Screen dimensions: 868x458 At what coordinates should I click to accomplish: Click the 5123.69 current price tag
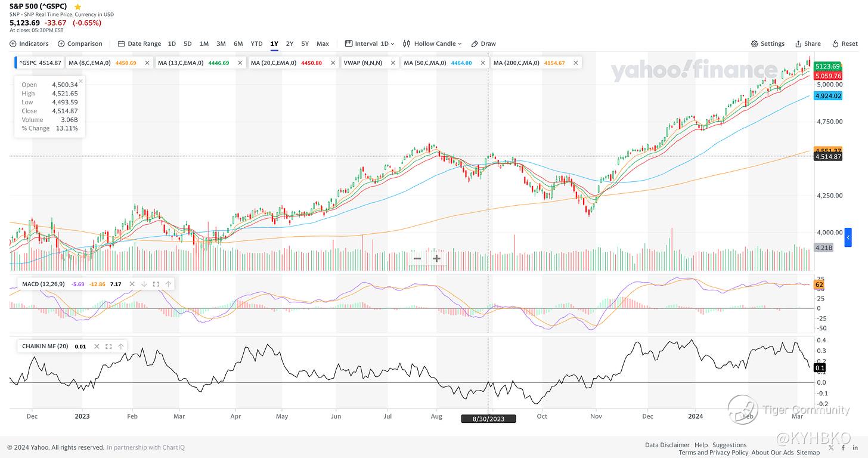point(827,66)
